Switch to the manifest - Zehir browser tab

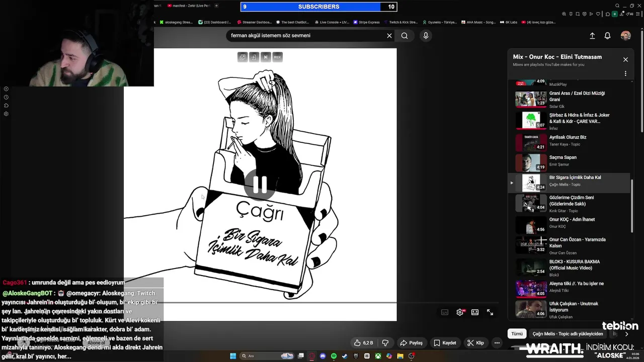(188, 6)
